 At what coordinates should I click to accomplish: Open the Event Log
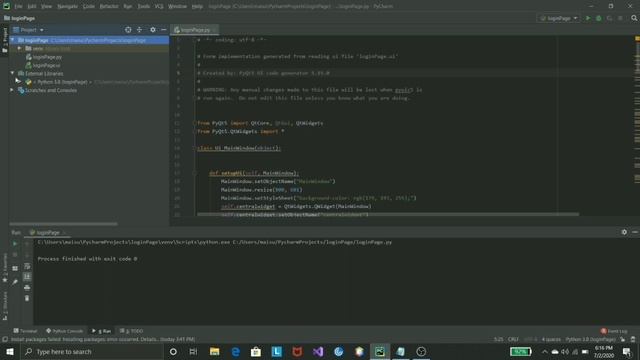(x=614, y=331)
